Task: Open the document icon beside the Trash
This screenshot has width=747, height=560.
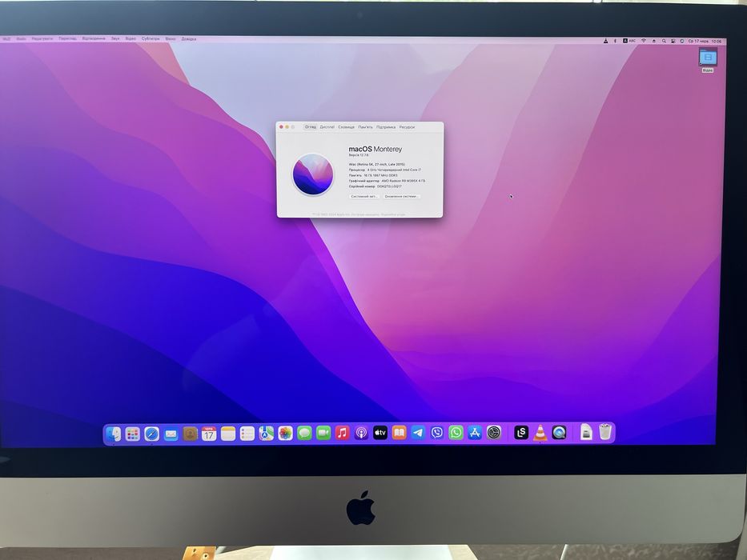Action: [586, 432]
